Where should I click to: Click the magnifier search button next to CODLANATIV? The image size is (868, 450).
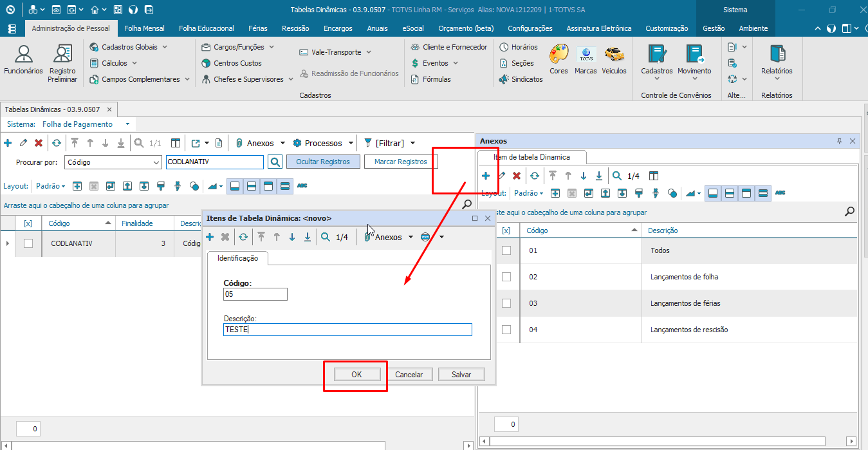[275, 162]
